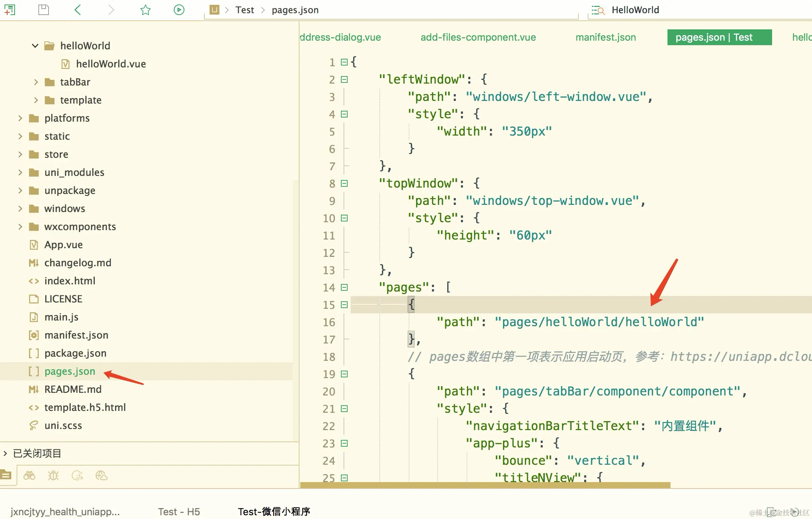Expand the tabBar folder
This screenshot has height=519, width=812.
click(36, 82)
